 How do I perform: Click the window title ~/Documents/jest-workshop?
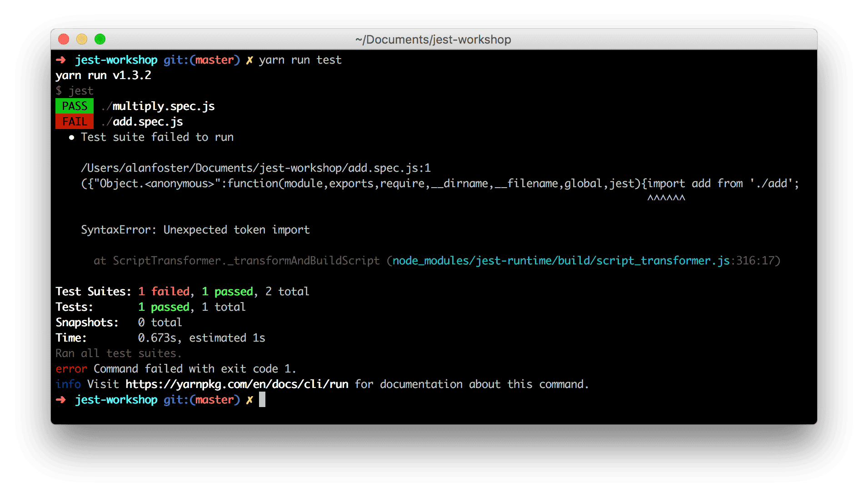[x=433, y=40]
